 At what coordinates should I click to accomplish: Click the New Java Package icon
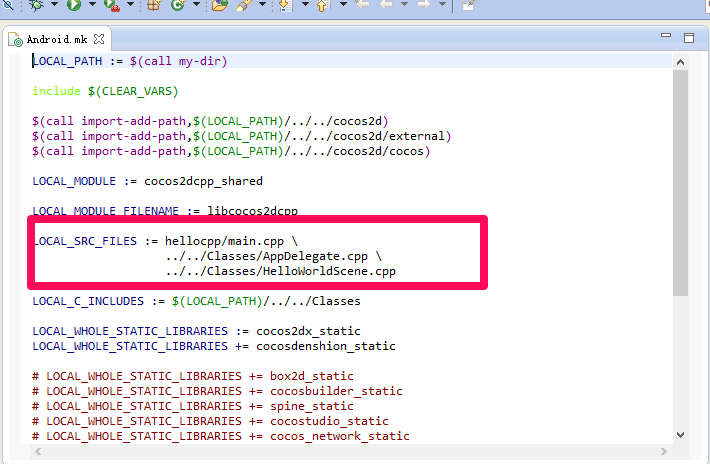(154, 5)
